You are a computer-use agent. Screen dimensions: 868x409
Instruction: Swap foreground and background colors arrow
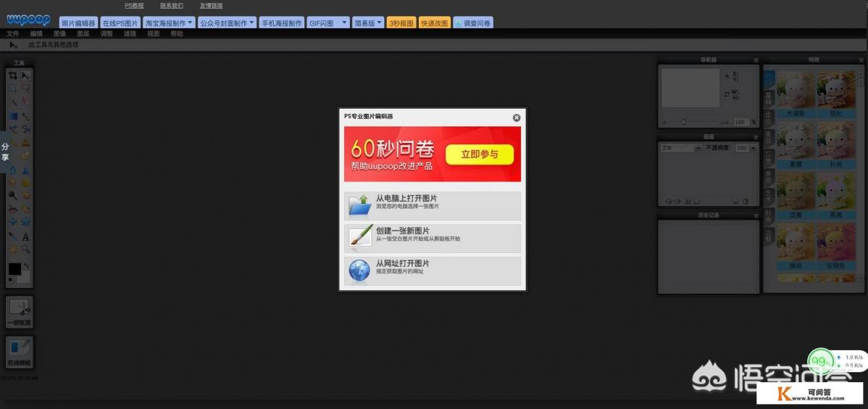(26, 266)
